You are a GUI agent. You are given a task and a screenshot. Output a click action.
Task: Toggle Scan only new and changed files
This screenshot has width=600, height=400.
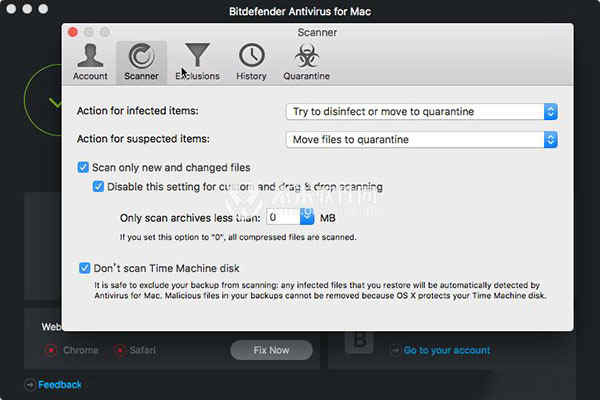(83, 167)
